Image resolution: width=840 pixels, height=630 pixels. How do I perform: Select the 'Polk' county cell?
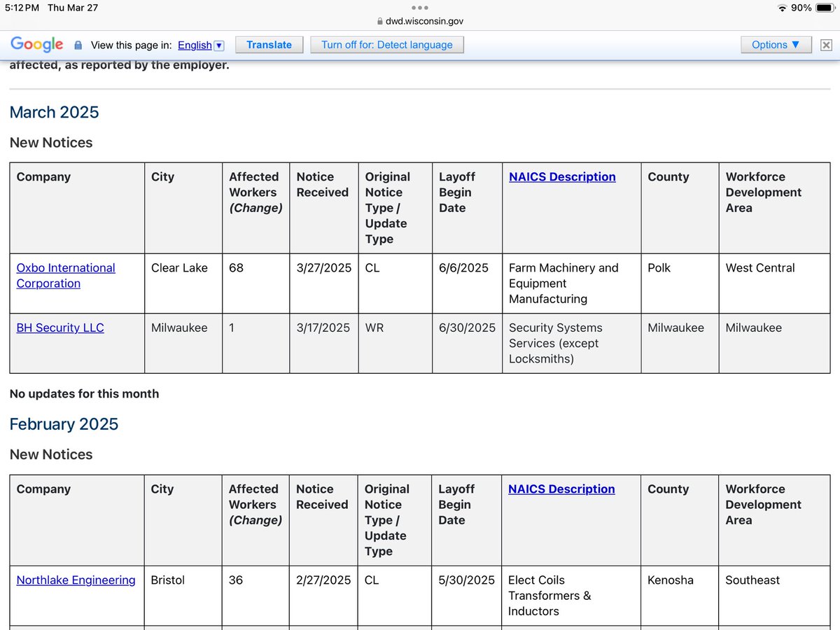pos(680,283)
